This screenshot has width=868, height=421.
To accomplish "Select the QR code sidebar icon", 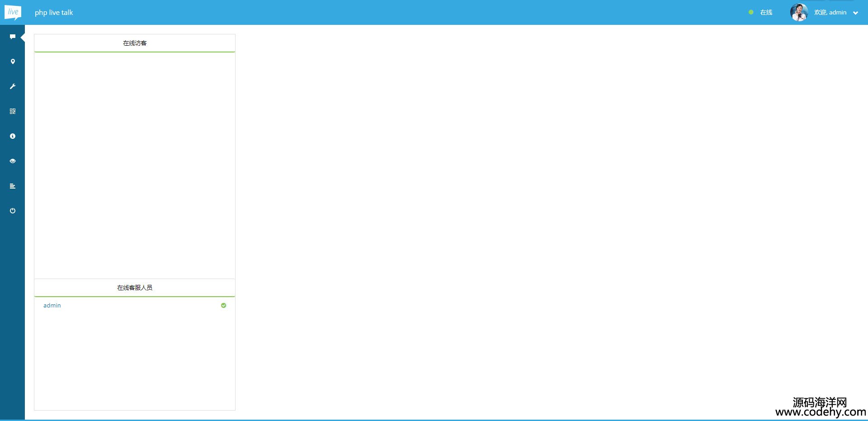I will pos(13,111).
